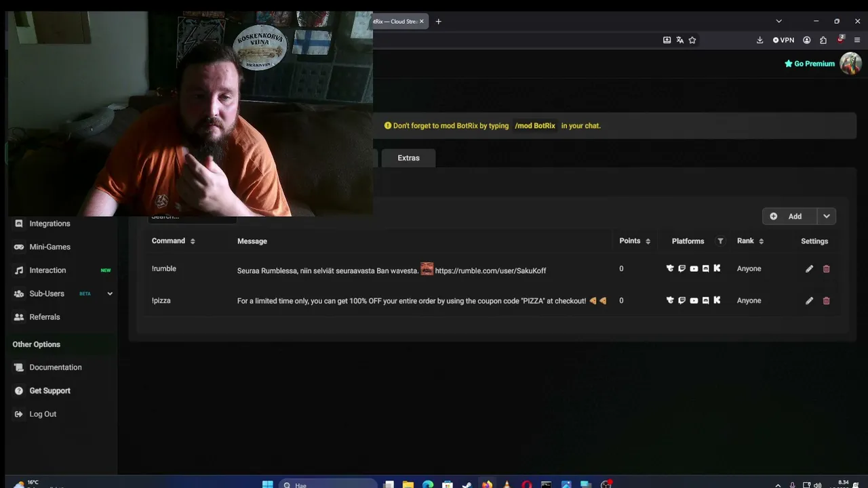Click the Discord icon in the !pizza row
Image resolution: width=868 pixels, height=488 pixels.
coord(705,300)
